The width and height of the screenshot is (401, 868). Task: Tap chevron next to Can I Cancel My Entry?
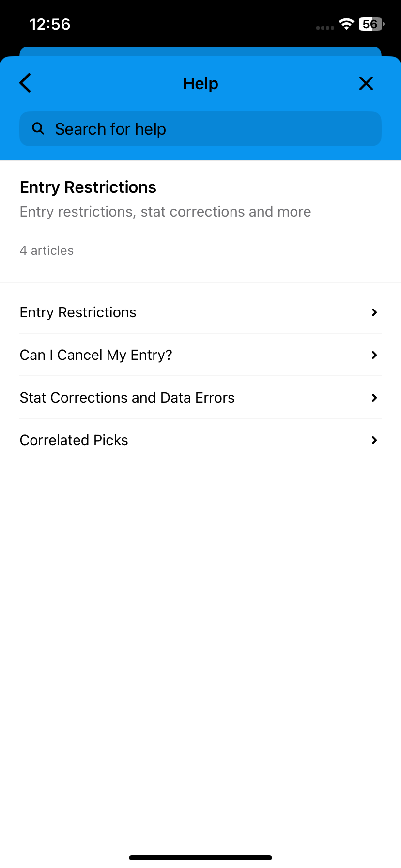pos(374,355)
